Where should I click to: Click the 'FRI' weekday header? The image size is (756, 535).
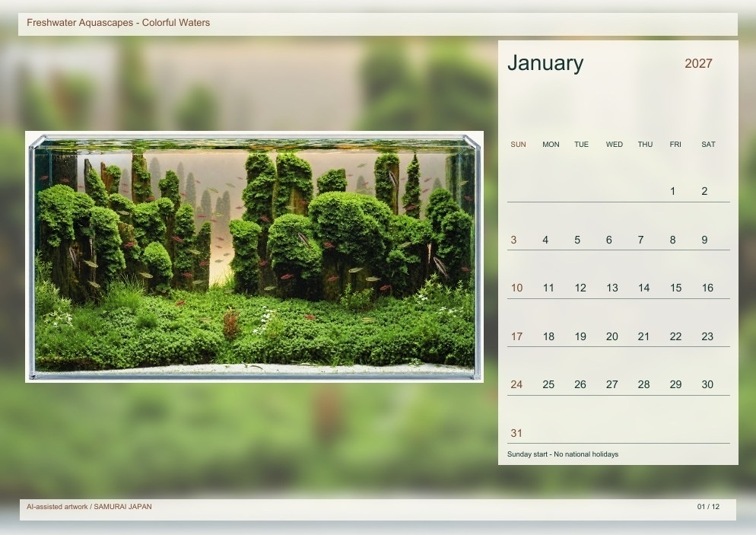coord(675,145)
